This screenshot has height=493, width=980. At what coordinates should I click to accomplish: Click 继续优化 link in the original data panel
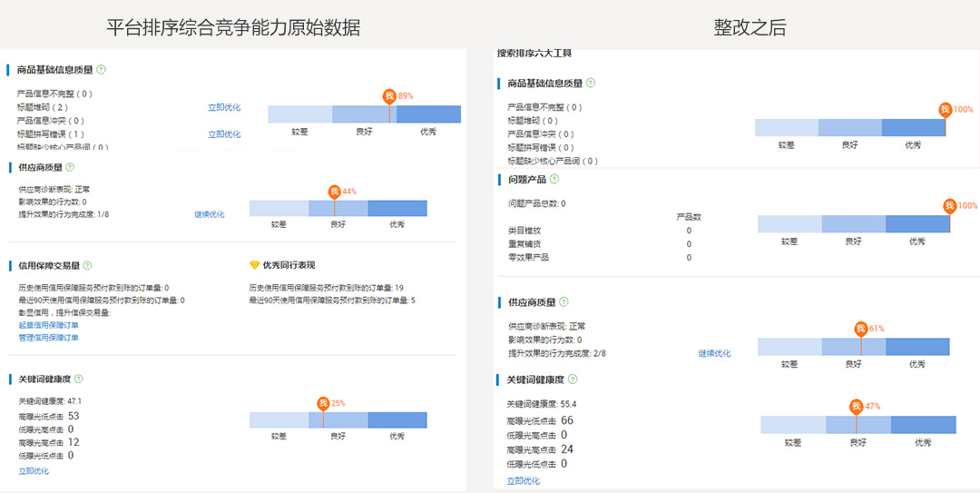[209, 214]
